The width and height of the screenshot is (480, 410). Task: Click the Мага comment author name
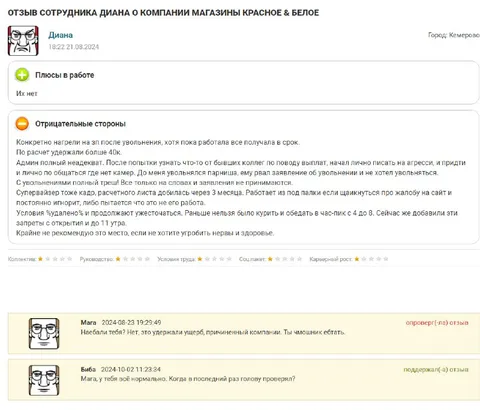pyautogui.click(x=88, y=322)
